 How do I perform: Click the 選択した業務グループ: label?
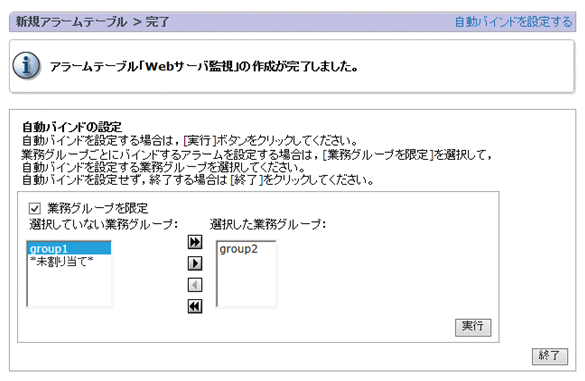click(x=268, y=225)
